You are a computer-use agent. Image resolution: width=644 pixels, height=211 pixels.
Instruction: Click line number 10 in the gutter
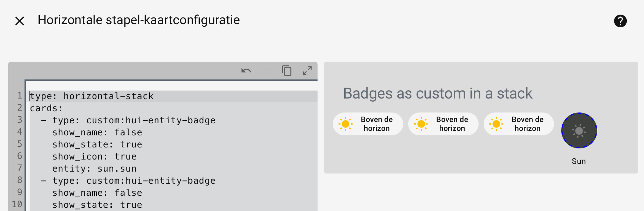point(17,204)
